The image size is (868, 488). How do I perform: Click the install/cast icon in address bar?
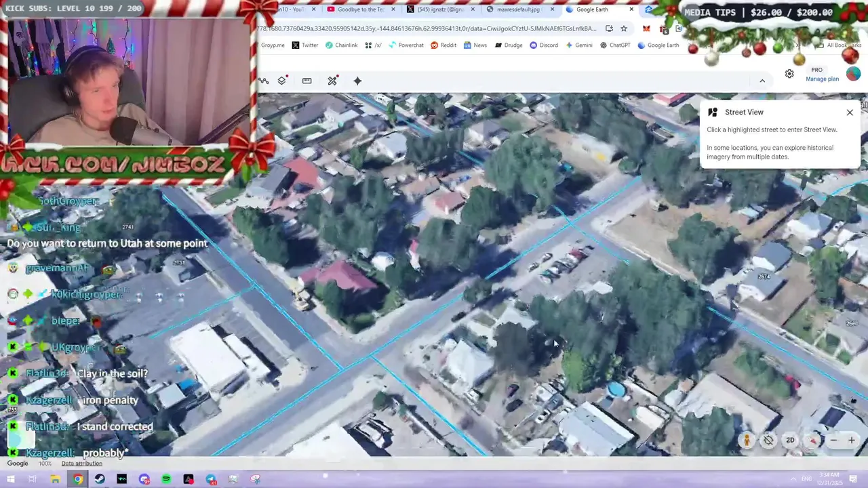(x=609, y=28)
